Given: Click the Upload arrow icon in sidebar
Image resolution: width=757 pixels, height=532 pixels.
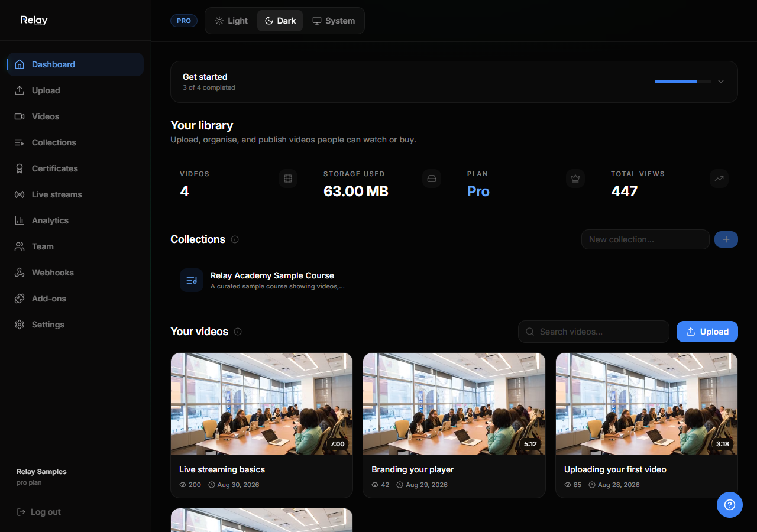Looking at the screenshot, I should coord(20,90).
